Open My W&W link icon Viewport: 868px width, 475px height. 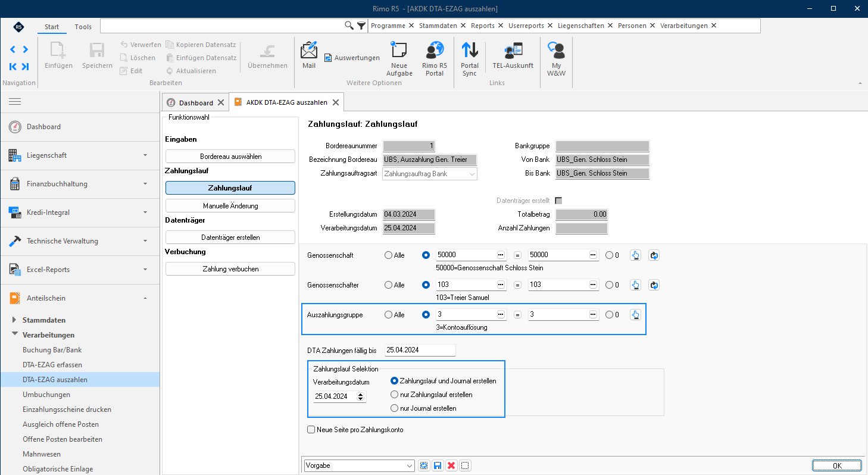click(556, 58)
